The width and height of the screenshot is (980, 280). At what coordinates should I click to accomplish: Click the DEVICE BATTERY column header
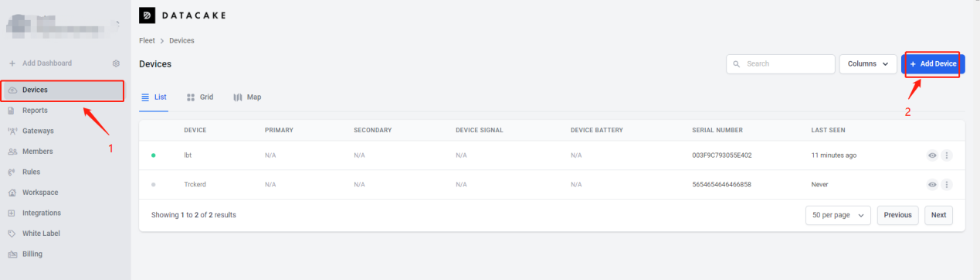click(596, 130)
